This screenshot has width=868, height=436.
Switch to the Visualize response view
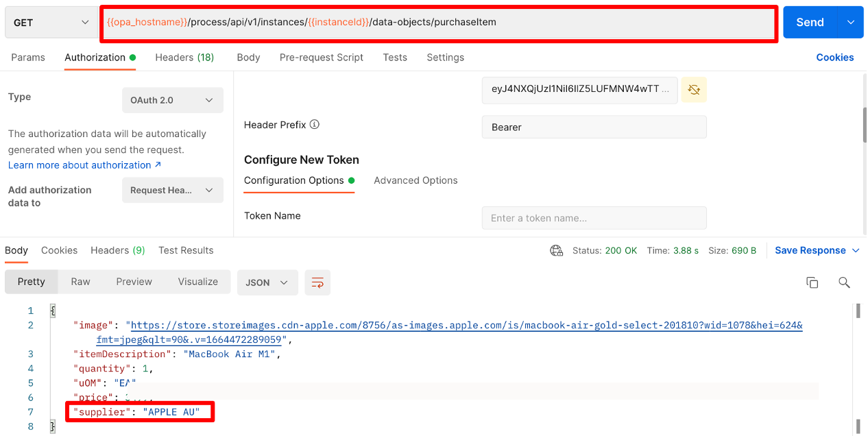(197, 282)
